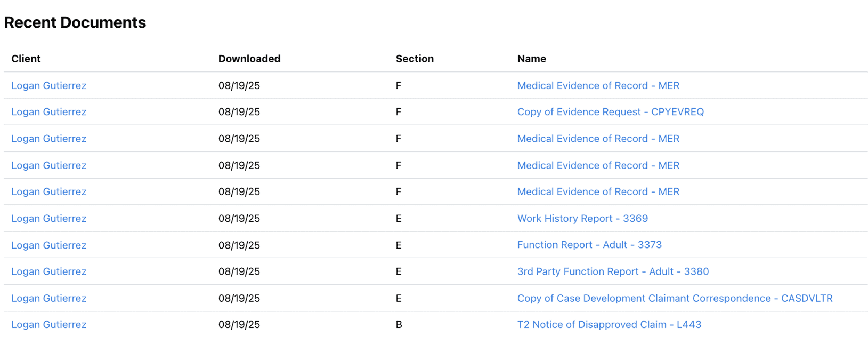Sort the table by the Name column header

tap(531, 59)
